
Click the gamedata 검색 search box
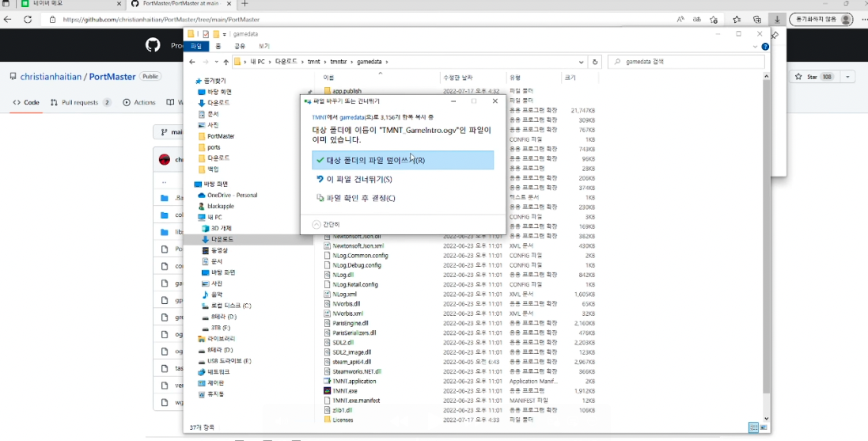pyautogui.click(x=688, y=62)
